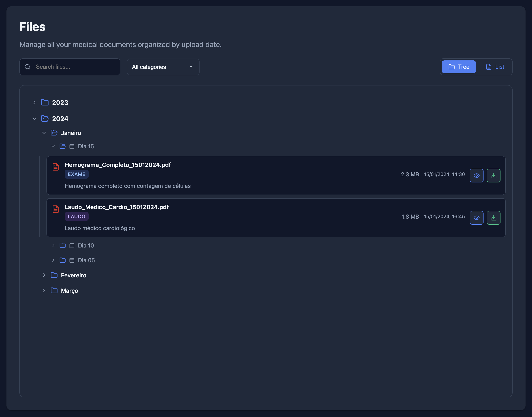This screenshot has height=417, width=532.
Task: Keep Tree view active by clicking Tree
Action: pyautogui.click(x=458, y=67)
